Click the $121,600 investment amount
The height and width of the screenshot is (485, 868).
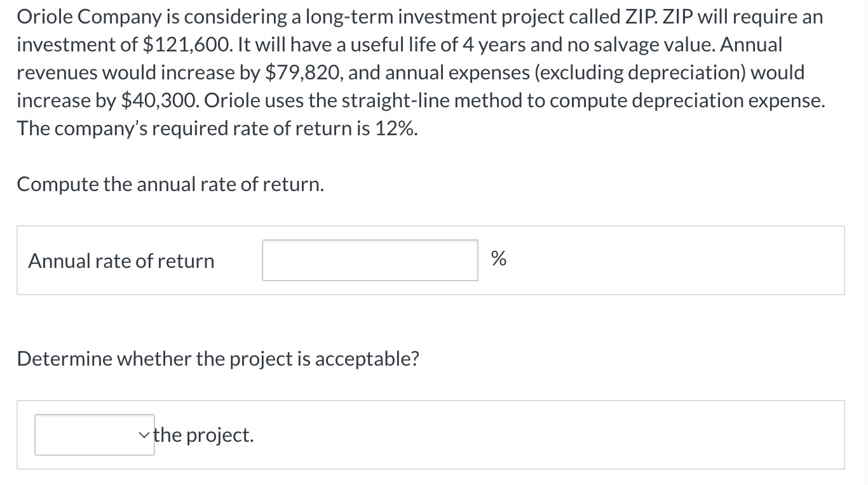(181, 44)
